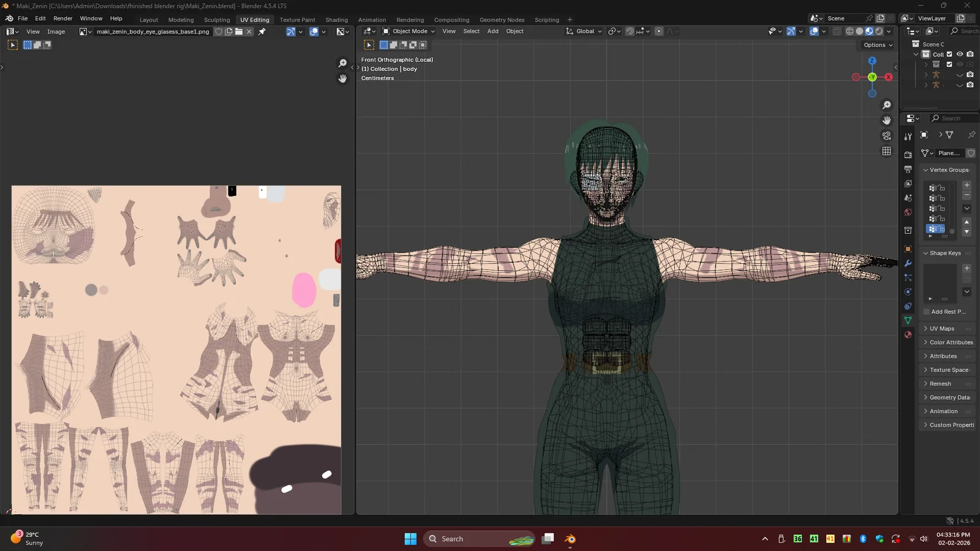Screen dimensions: 980x551
Task: Switch to the Texture Paint workspace tab
Action: pos(297,20)
